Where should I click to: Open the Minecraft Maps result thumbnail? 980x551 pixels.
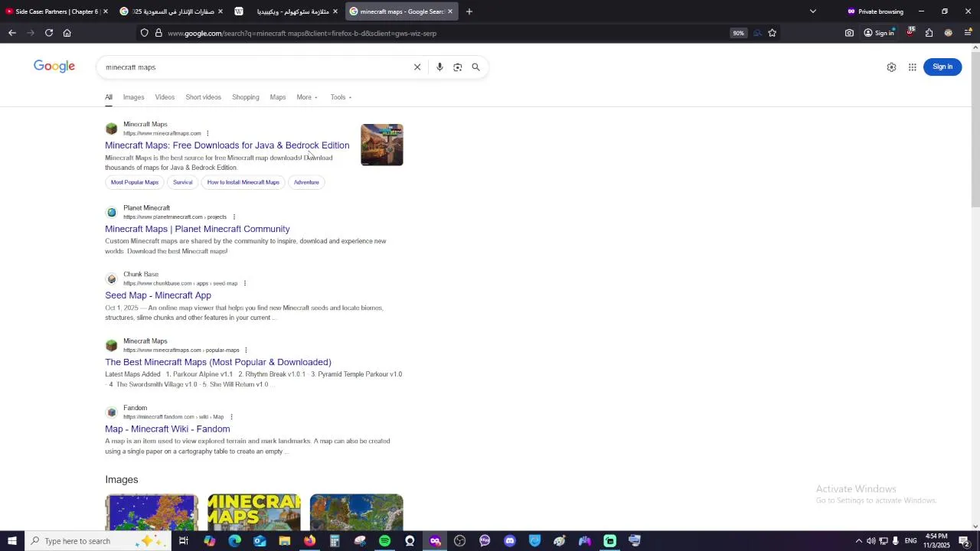tap(382, 145)
